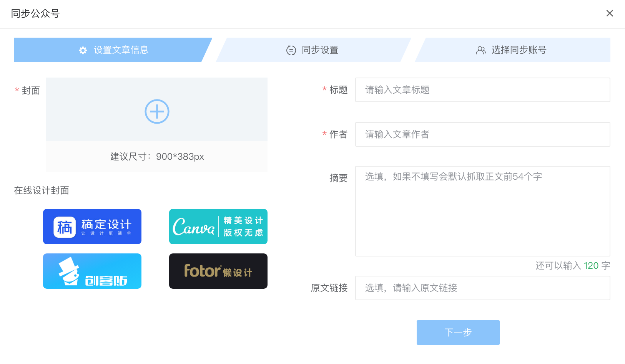The width and height of the screenshot is (625, 364).
Task: Focus the 标题 article title field
Action: [483, 90]
